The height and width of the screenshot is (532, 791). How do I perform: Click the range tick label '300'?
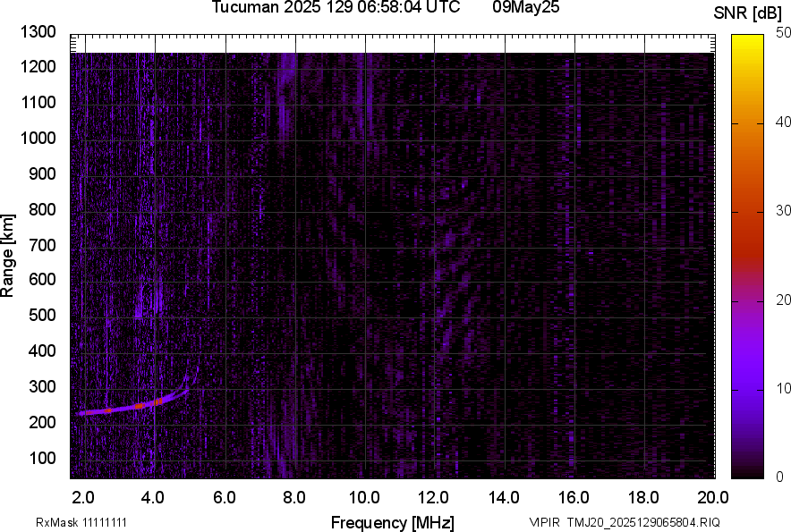[42, 386]
